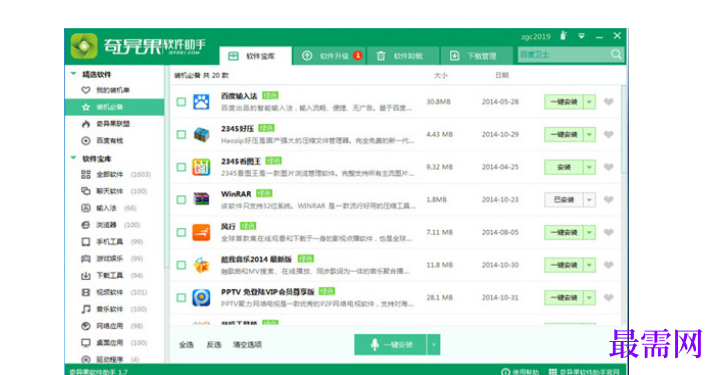Open install dropdown arrow for 风行
Image resolution: width=721 pixels, height=375 pixels.
click(x=589, y=232)
